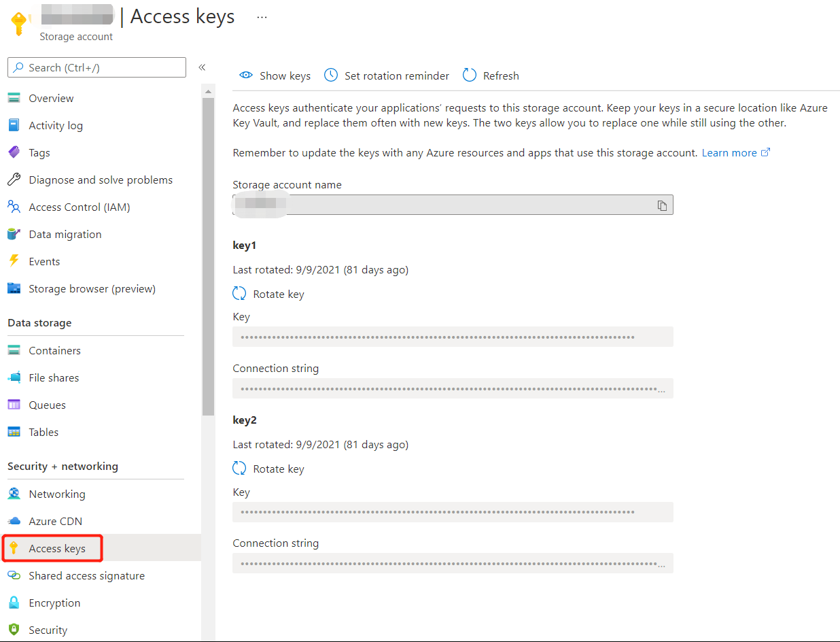Click the Containers icon
Image resolution: width=840 pixels, height=642 pixels.
[14, 350]
